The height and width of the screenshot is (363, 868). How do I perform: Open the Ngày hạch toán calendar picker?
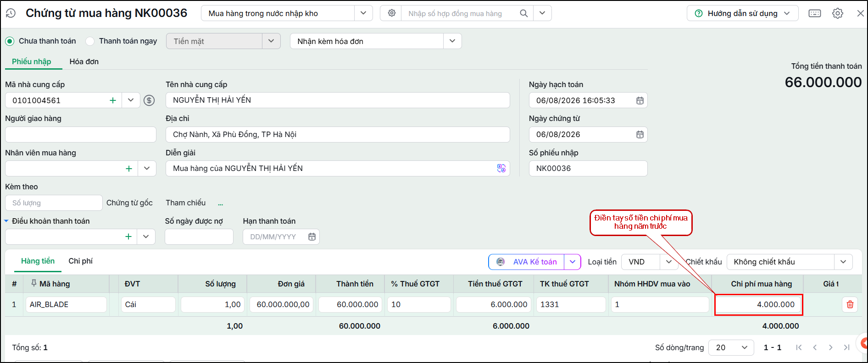(x=640, y=100)
